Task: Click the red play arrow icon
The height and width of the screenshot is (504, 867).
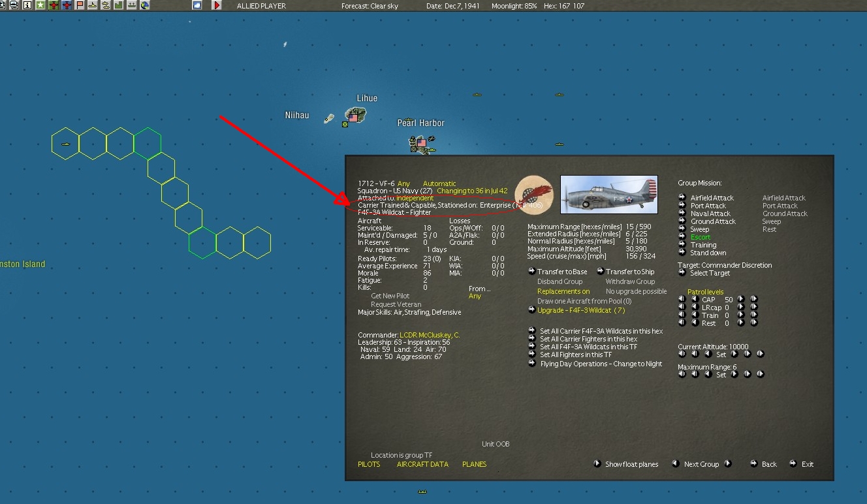Action: [217, 5]
